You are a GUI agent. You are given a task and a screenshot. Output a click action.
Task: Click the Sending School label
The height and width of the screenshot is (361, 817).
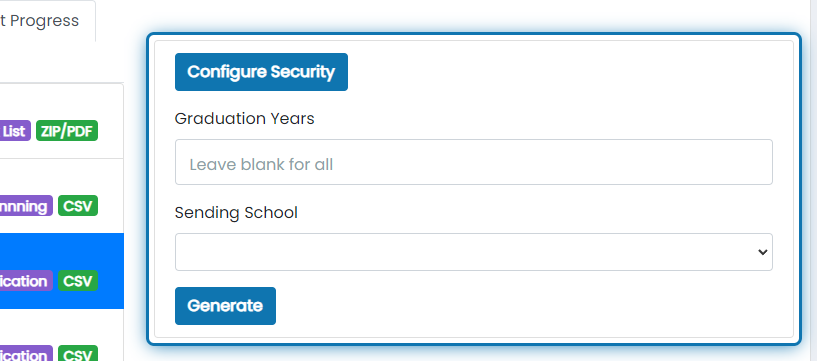pos(236,213)
